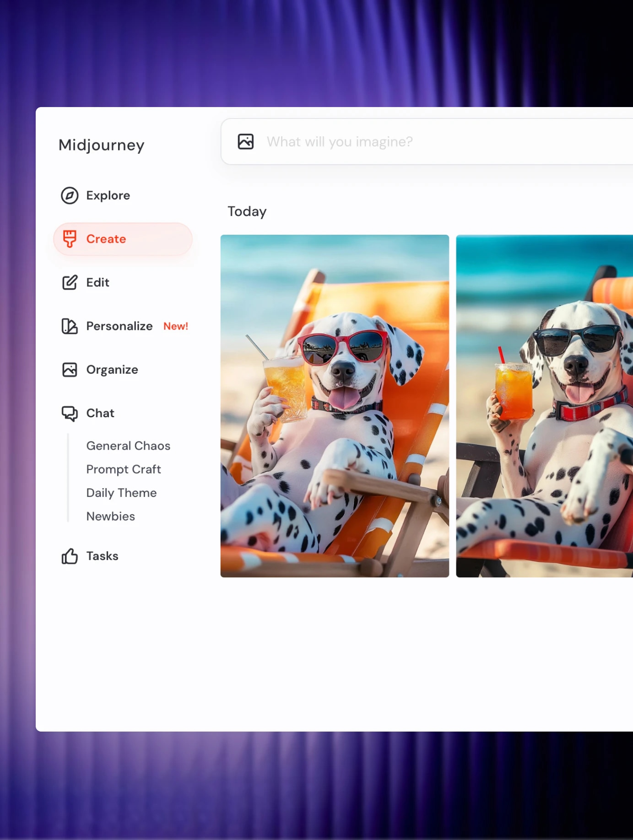Click the Create paintbrush icon
633x840 pixels.
pos(70,239)
